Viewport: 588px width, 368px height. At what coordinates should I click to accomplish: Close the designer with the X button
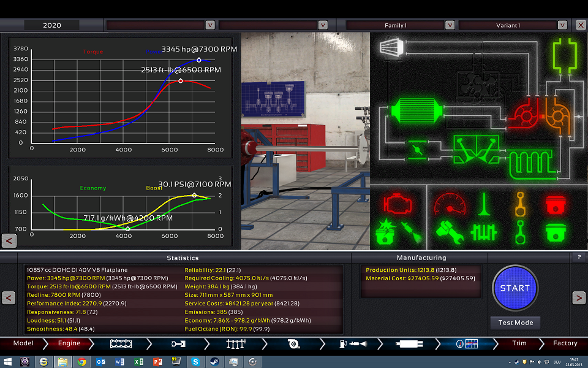(581, 25)
